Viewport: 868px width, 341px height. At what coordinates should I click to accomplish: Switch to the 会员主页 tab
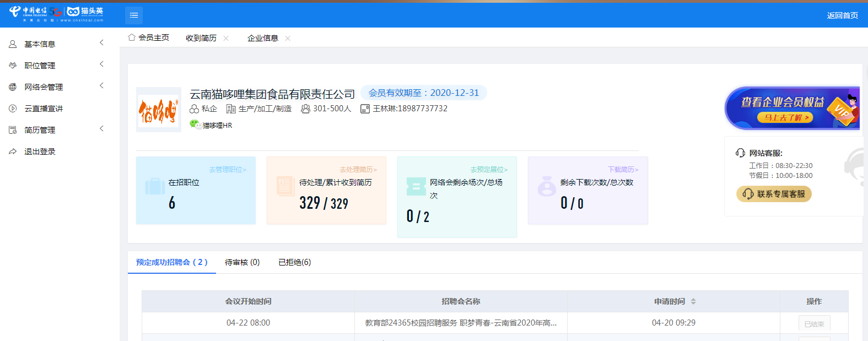coord(149,37)
